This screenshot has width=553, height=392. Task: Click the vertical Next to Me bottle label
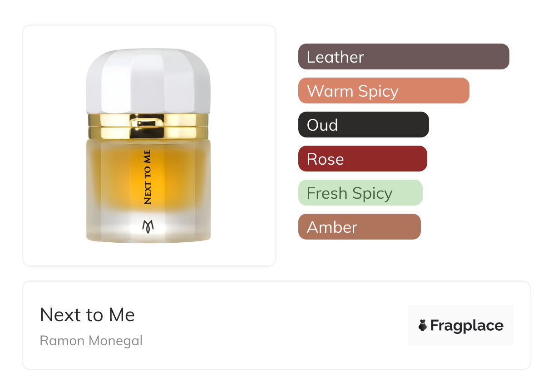coord(148,177)
